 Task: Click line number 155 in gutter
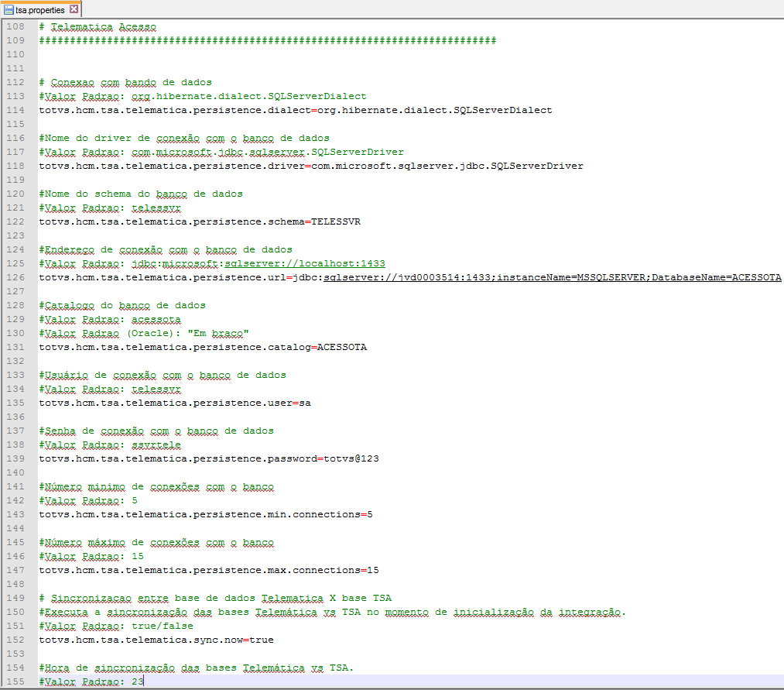click(15, 682)
